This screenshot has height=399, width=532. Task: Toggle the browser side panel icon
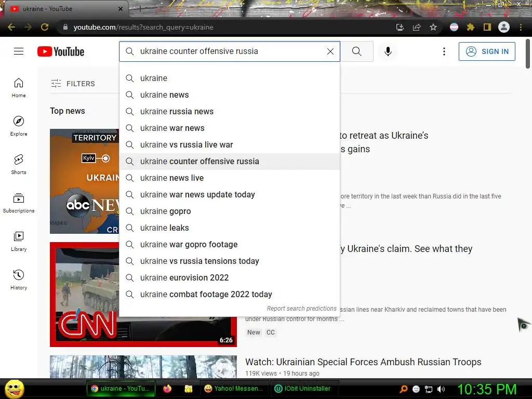[487, 27]
